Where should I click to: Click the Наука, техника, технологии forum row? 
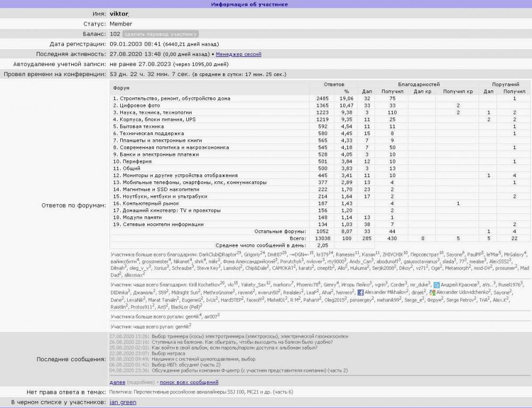(319, 113)
